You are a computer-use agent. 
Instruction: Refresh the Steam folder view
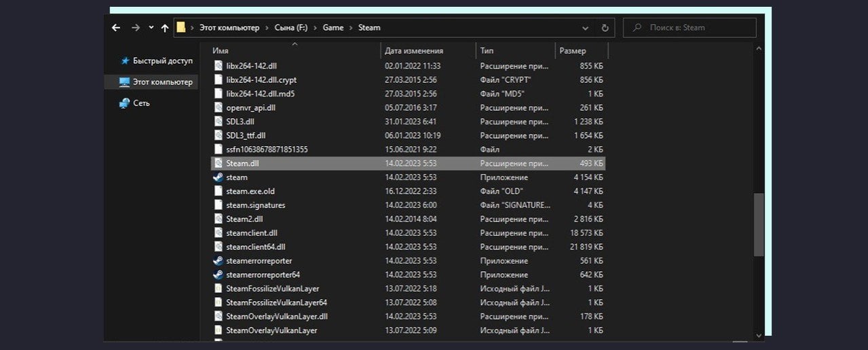[605, 28]
